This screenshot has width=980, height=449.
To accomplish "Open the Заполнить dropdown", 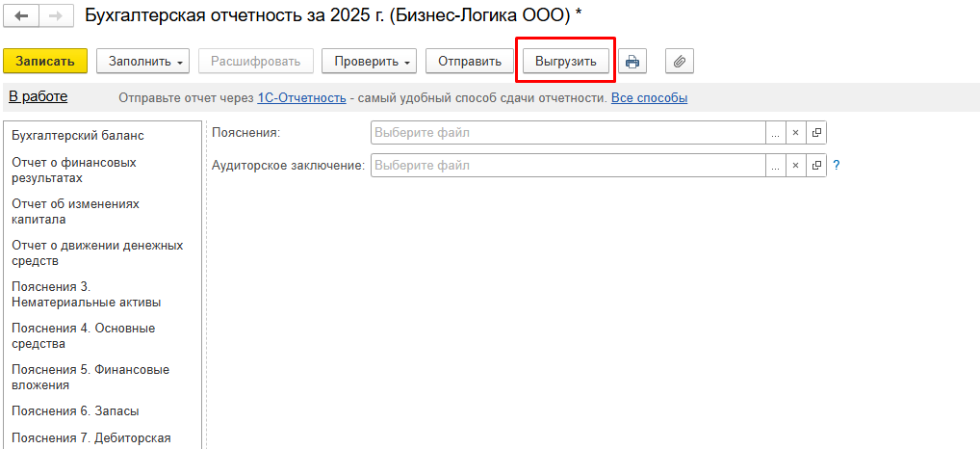I will pyautogui.click(x=143, y=62).
